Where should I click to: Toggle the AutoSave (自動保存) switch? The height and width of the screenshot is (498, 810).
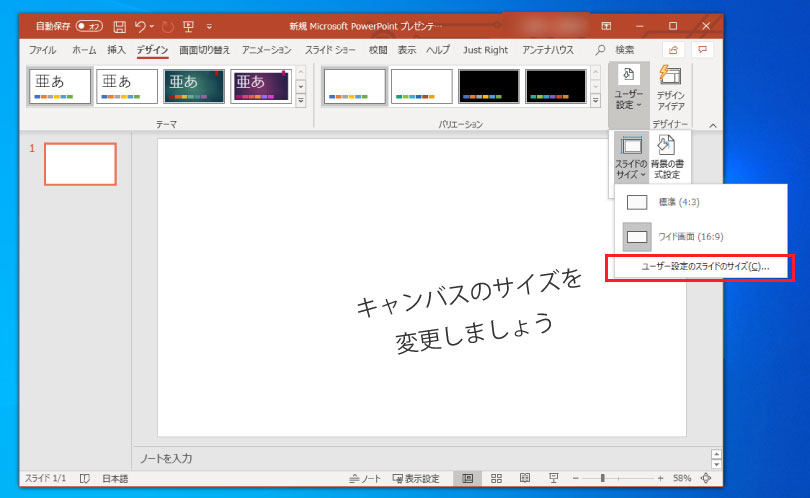point(89,25)
